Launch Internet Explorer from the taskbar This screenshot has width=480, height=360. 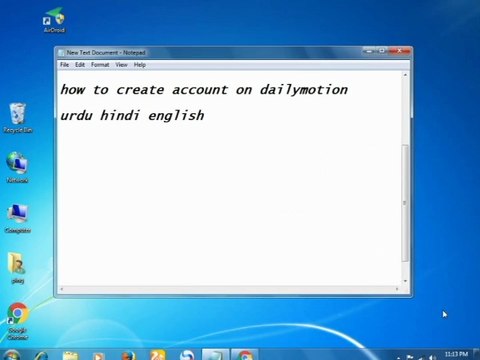point(41,355)
